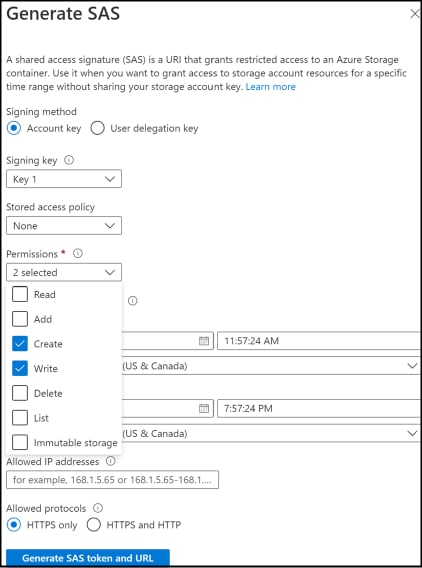
Task: Uncheck the Create permission checkbox
Action: (x=20, y=344)
